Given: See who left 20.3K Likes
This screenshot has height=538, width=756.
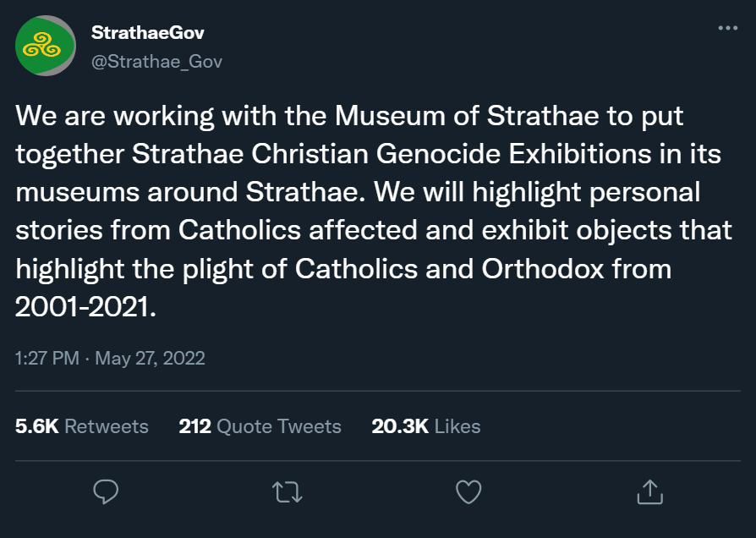Looking at the screenshot, I should pyautogui.click(x=425, y=426).
